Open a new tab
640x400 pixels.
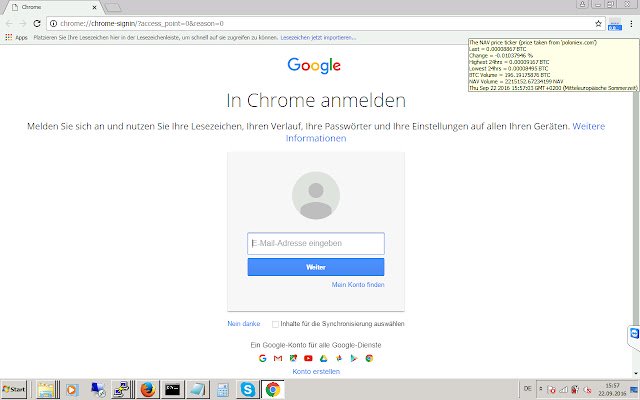[113, 7]
